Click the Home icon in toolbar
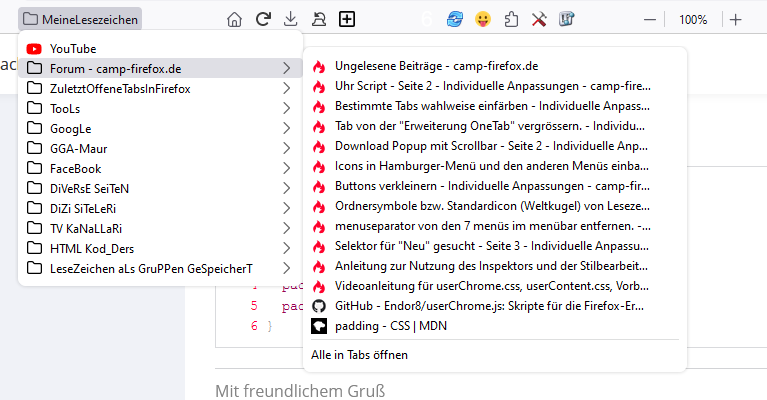This screenshot has width=767, height=400. (235, 19)
